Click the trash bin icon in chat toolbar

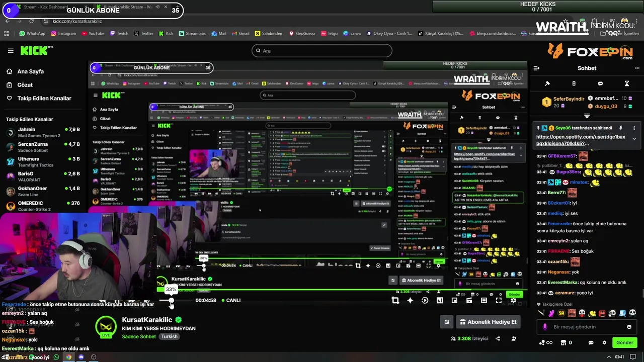(574, 83)
